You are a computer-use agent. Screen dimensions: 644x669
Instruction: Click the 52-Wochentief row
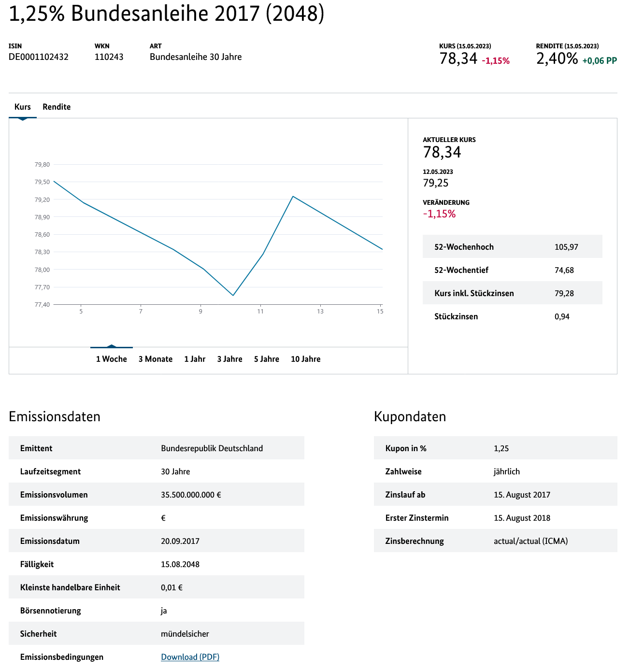click(513, 270)
